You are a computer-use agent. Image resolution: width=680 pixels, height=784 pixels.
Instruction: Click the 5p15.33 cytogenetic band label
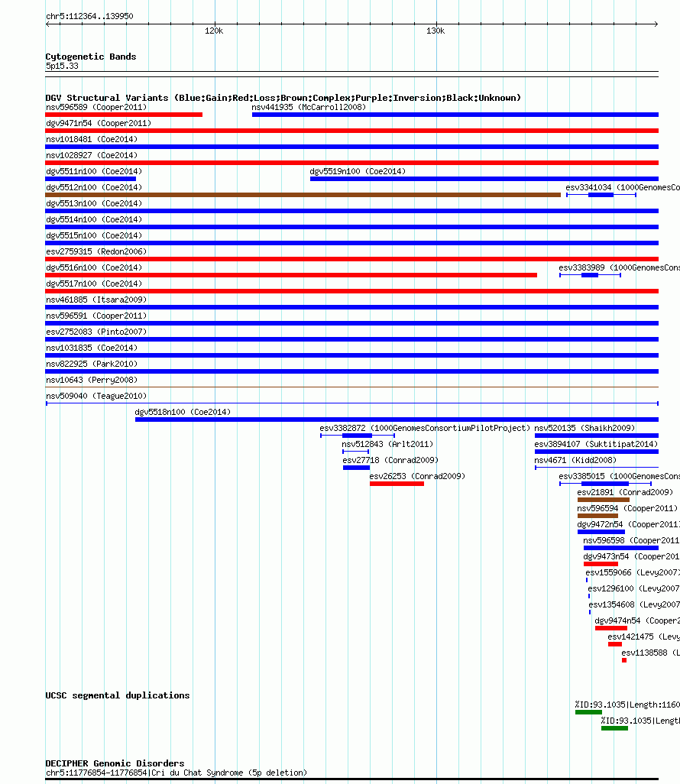(x=62, y=66)
